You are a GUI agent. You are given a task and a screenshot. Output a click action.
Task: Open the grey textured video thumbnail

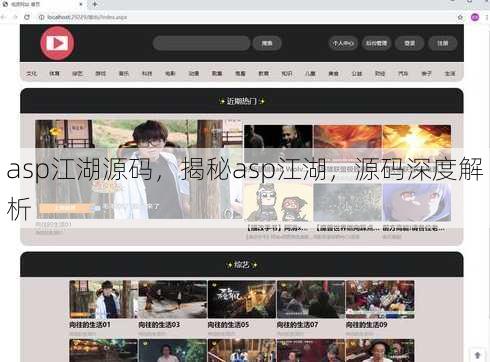pyautogui.click(x=347, y=202)
